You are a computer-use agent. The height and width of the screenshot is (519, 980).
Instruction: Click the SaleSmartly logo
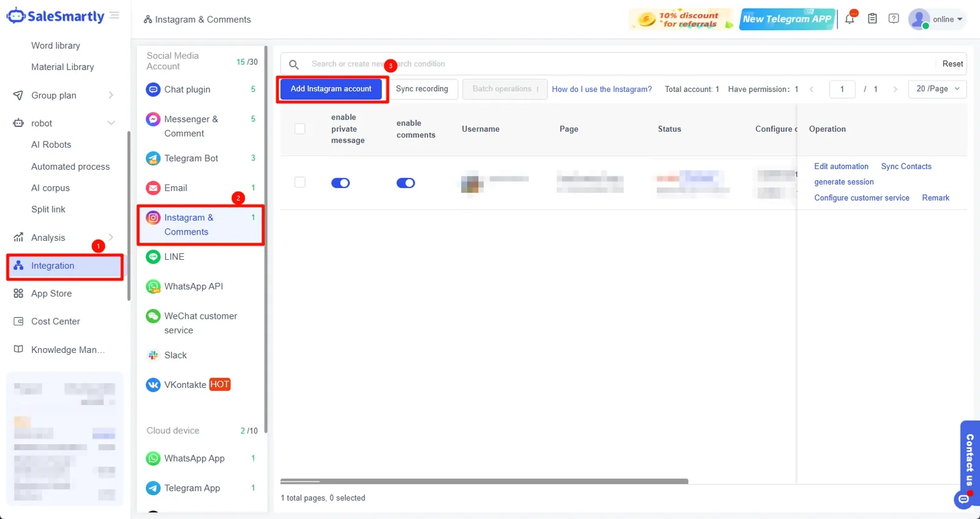coord(56,17)
